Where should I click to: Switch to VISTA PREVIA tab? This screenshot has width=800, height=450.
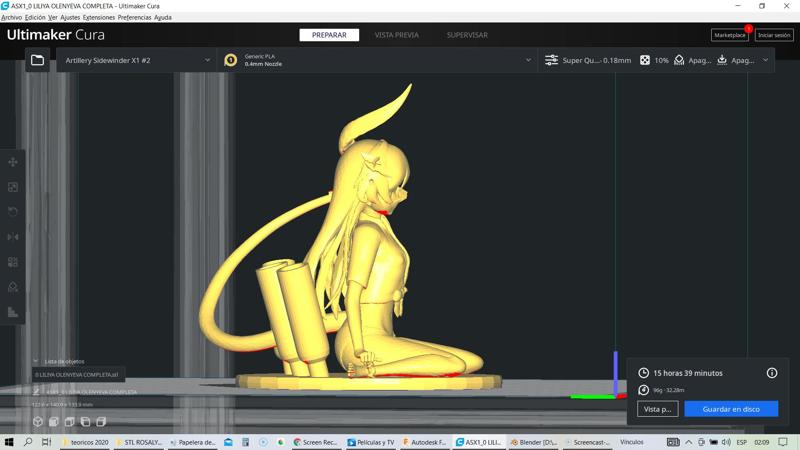coord(396,35)
